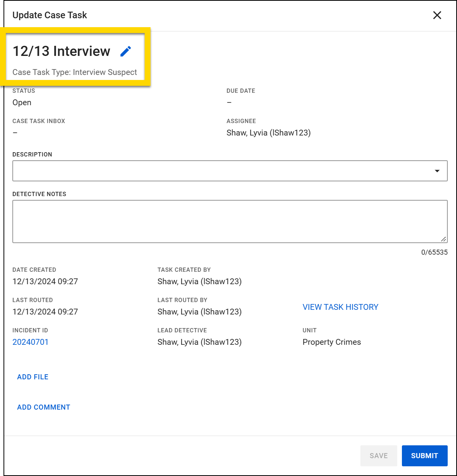Viewport: 457px width, 476px height.
Task: Click the SAVE button
Action: tap(379, 455)
